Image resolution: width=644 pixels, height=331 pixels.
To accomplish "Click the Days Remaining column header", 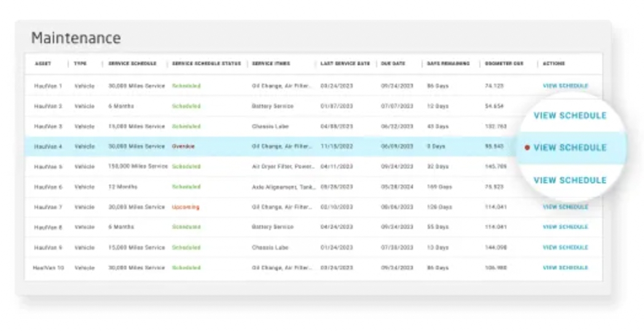I will point(448,63).
